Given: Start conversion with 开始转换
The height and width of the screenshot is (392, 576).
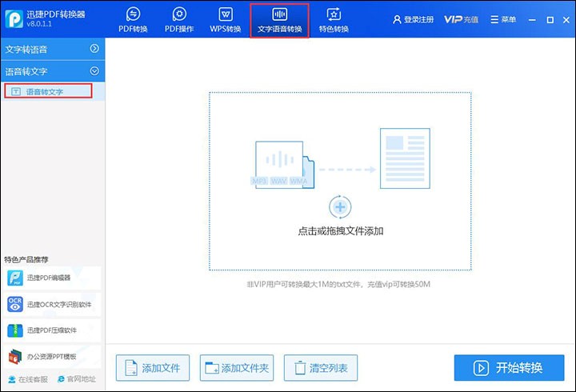Looking at the screenshot, I should point(509,368).
